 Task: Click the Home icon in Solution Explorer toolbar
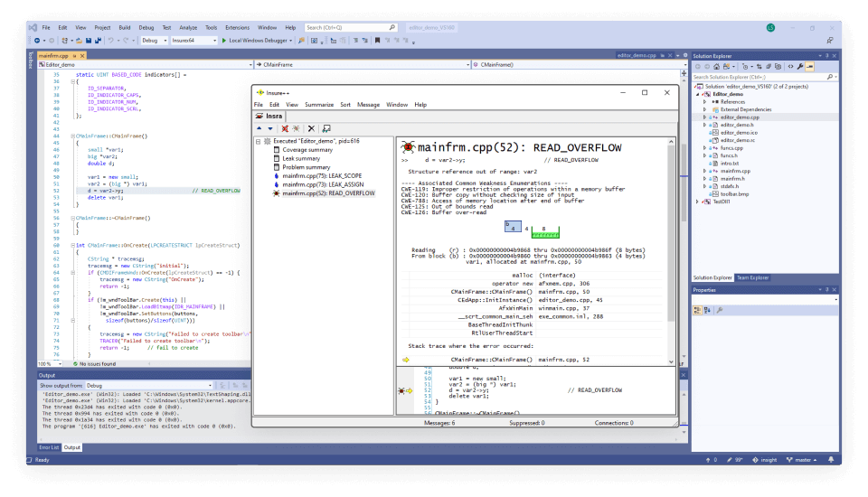tap(716, 66)
